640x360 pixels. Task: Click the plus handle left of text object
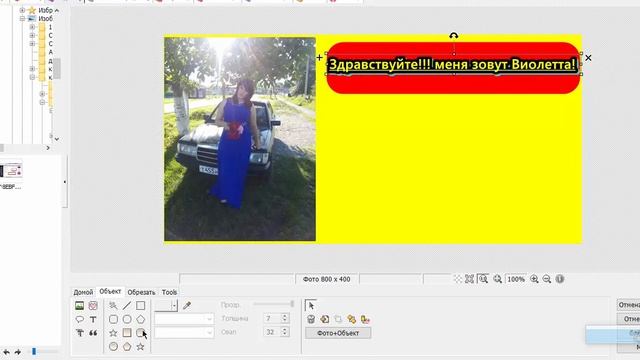click(x=320, y=58)
